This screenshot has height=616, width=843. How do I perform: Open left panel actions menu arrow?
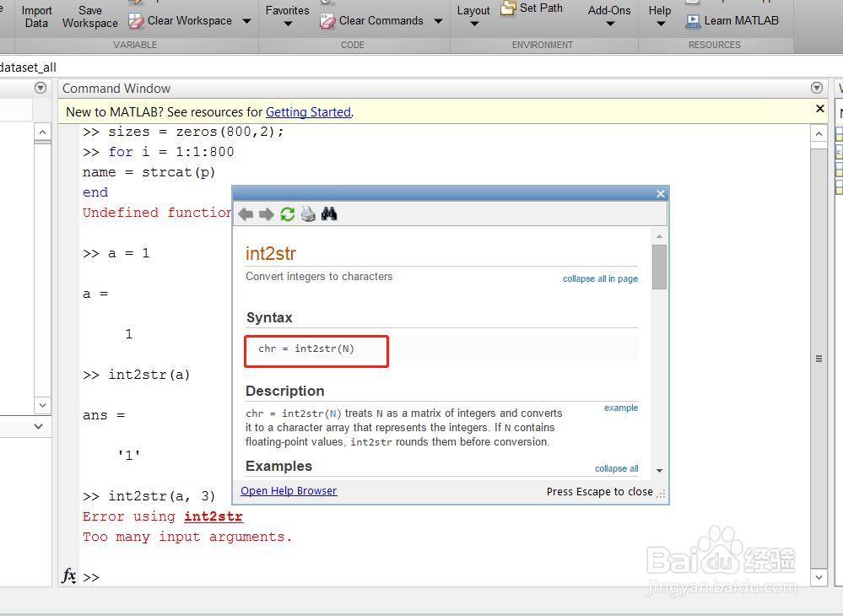(x=41, y=88)
